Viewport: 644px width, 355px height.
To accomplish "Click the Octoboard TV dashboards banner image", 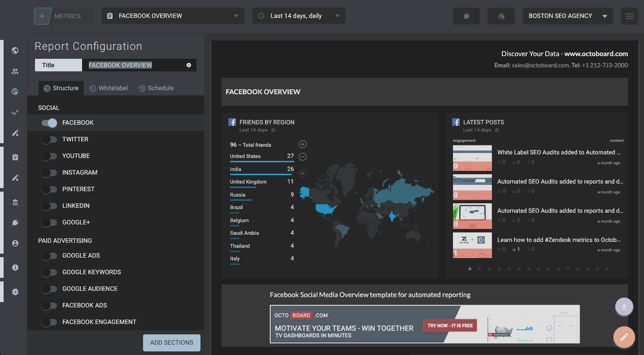I will click(425, 324).
